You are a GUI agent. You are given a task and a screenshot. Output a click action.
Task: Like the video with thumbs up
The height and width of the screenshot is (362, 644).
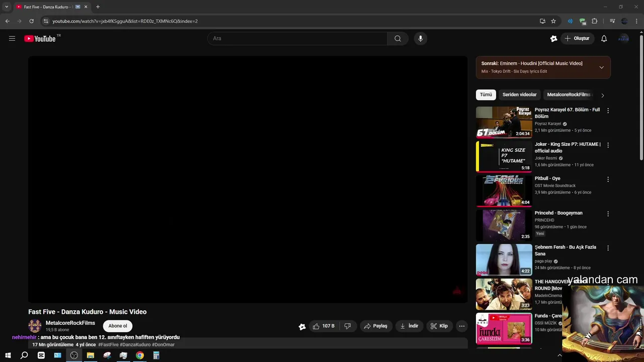point(324,326)
